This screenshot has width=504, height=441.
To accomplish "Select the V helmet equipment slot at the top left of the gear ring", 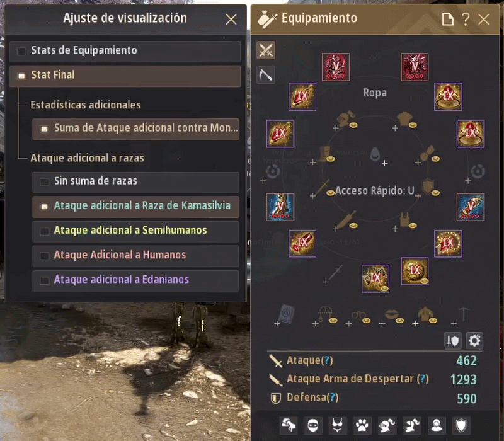I will coord(336,67).
